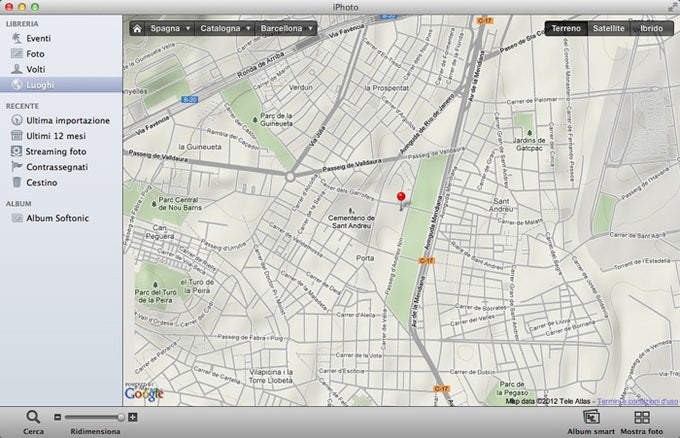Click the Eventi palm tree icon
The image size is (680, 438).
(16, 38)
